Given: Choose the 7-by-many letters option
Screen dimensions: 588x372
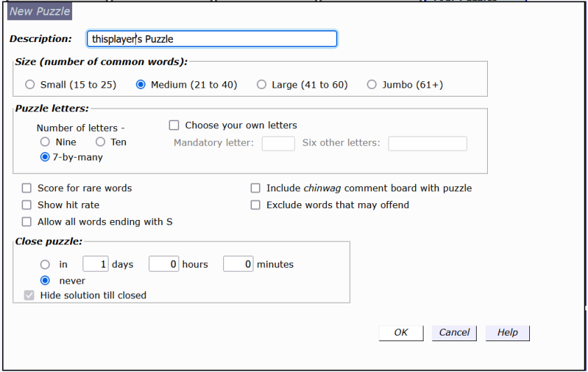Looking at the screenshot, I should [x=45, y=158].
